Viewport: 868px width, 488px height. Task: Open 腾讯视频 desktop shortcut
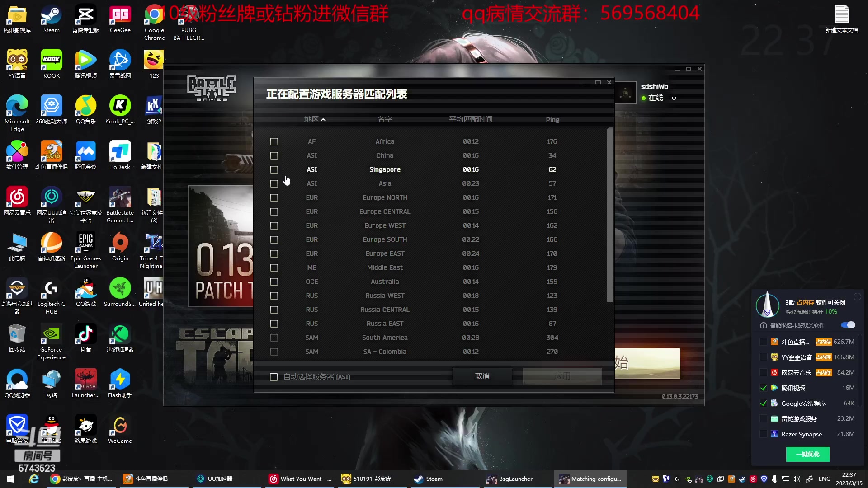(x=85, y=65)
